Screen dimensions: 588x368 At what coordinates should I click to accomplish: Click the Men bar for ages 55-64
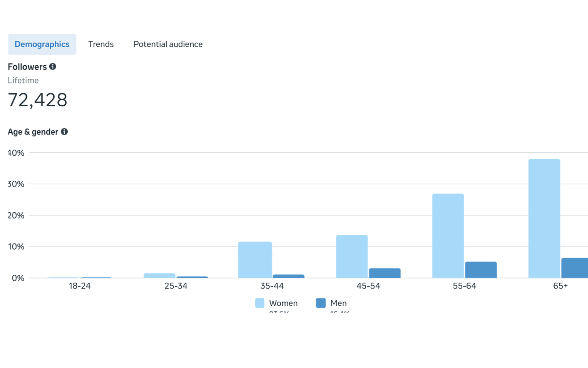[481, 270]
